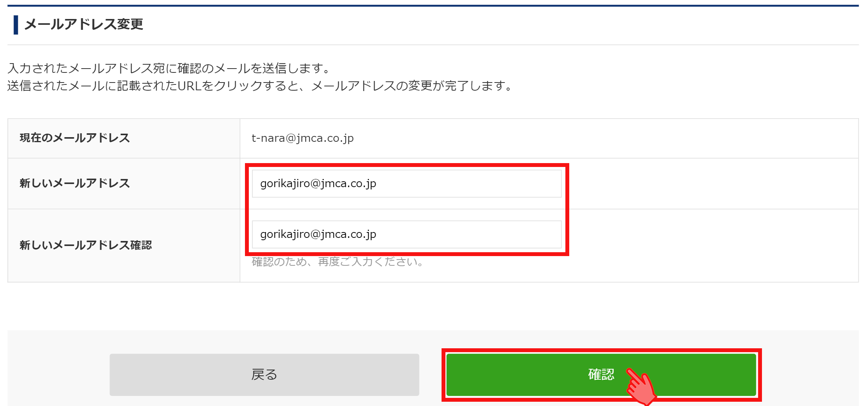868x406 pixels.
Task: Click the 新しいメールアドレス row label
Action: [x=75, y=183]
